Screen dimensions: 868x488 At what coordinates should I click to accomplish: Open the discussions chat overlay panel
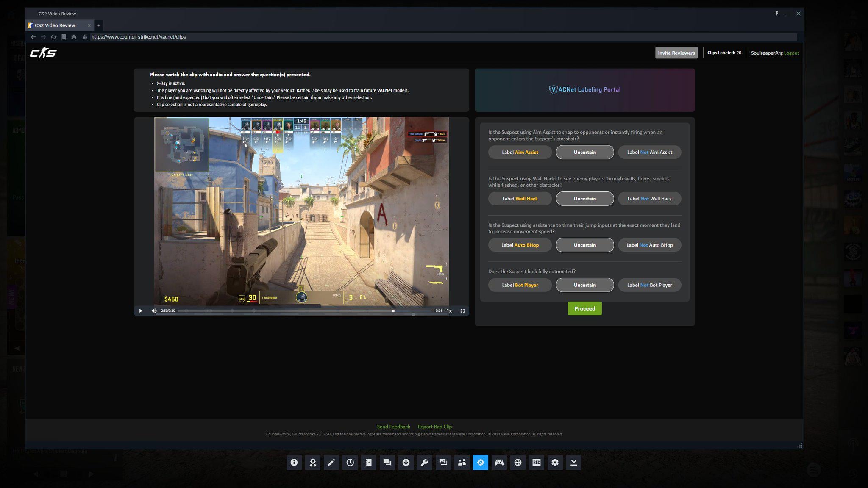[x=387, y=463]
